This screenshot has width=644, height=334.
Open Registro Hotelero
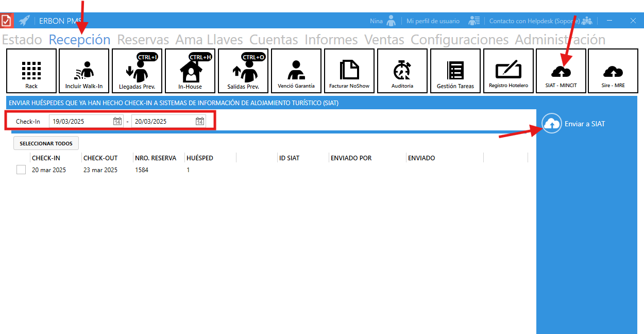tap(508, 71)
